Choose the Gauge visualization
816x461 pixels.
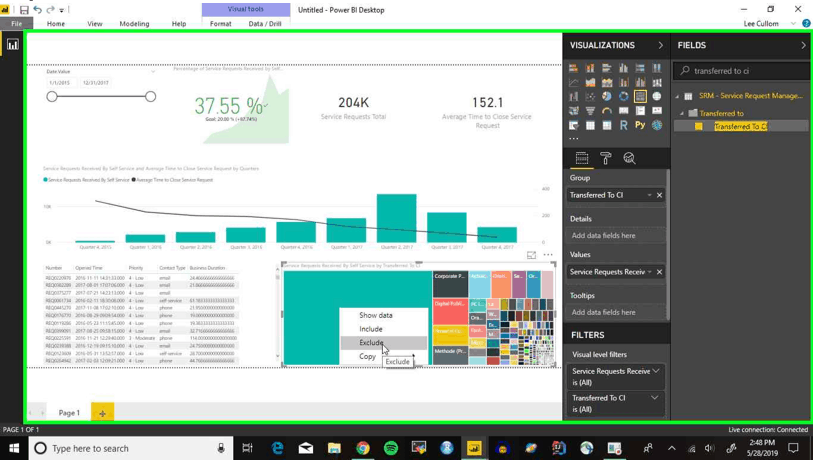[607, 110]
